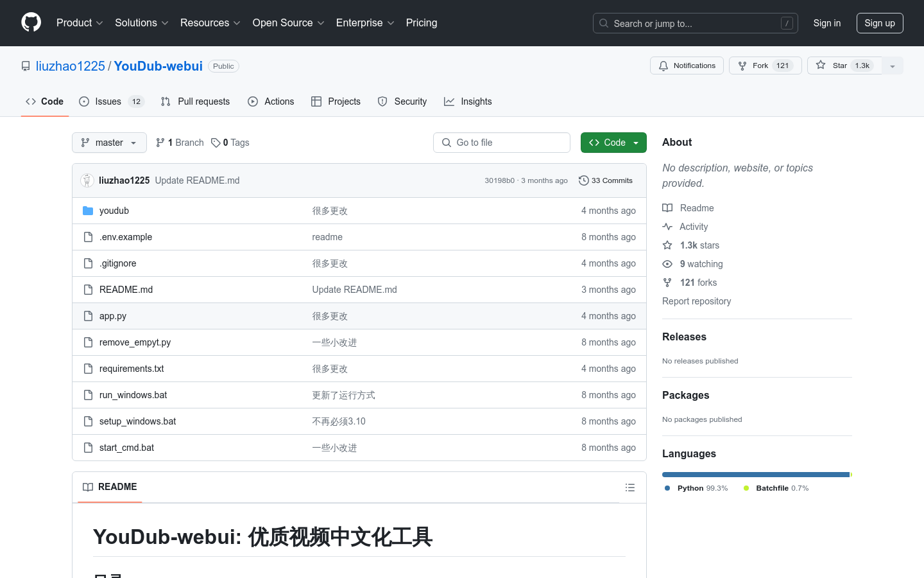
Task: Click the file icon beside requirements.txt
Action: 88,369
